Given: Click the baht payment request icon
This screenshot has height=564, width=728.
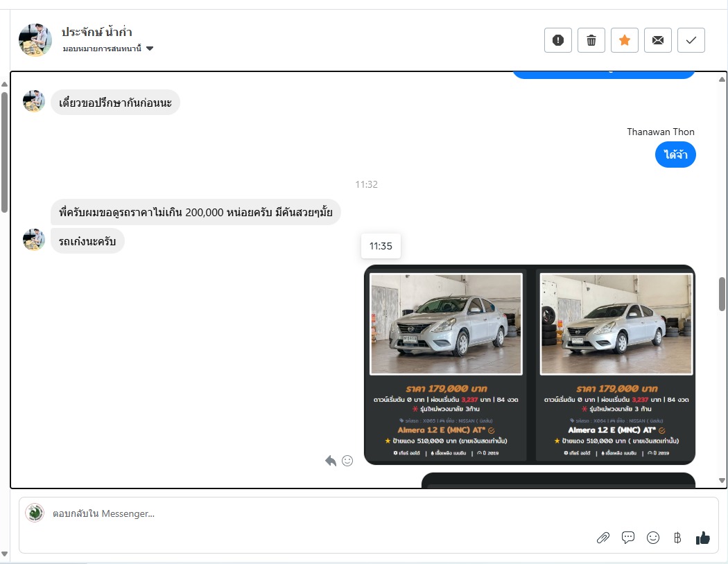Looking at the screenshot, I should 677,538.
